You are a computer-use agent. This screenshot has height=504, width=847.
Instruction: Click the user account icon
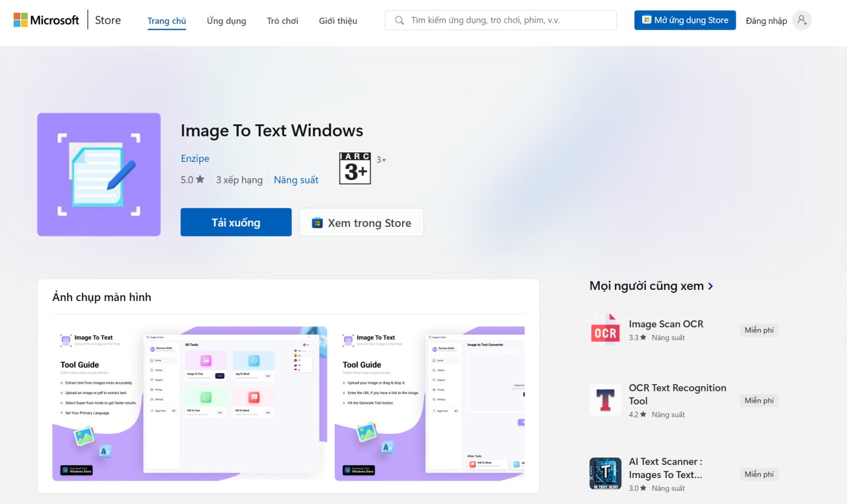point(802,20)
